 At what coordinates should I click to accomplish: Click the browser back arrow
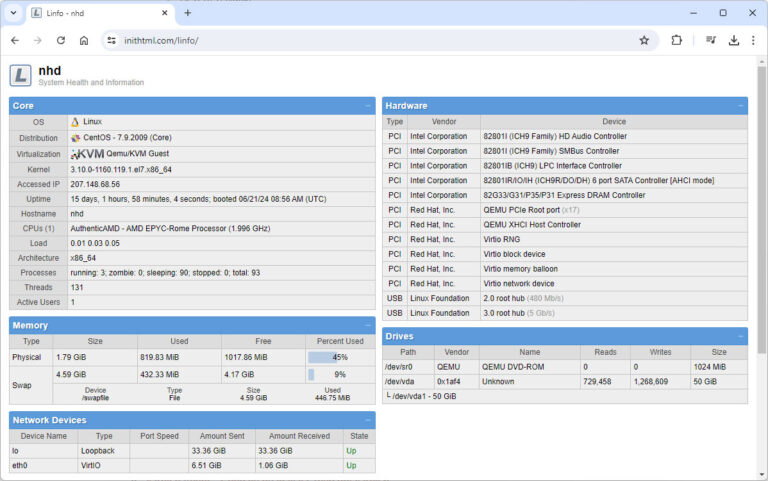(x=15, y=41)
